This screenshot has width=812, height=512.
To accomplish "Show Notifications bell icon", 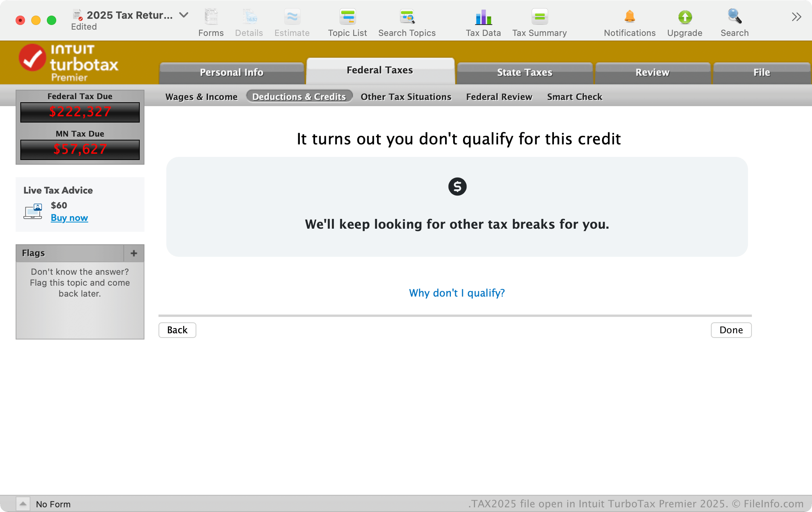I will point(629,17).
